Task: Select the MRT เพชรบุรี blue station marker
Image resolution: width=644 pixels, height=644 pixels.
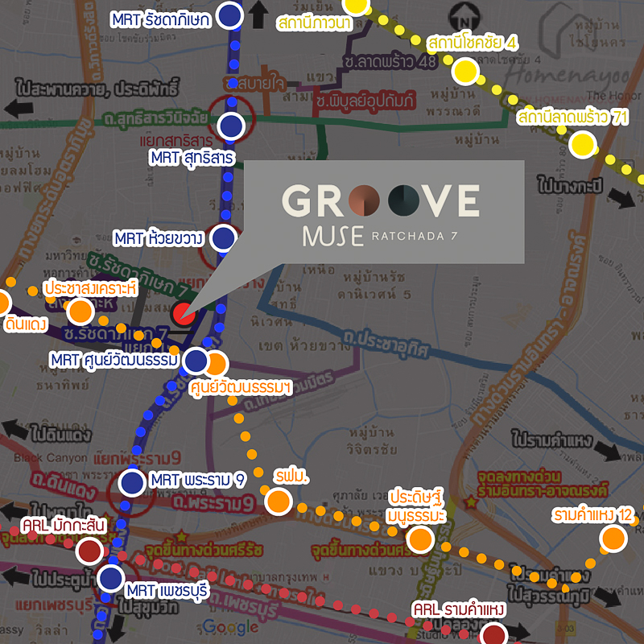Action: [111, 578]
